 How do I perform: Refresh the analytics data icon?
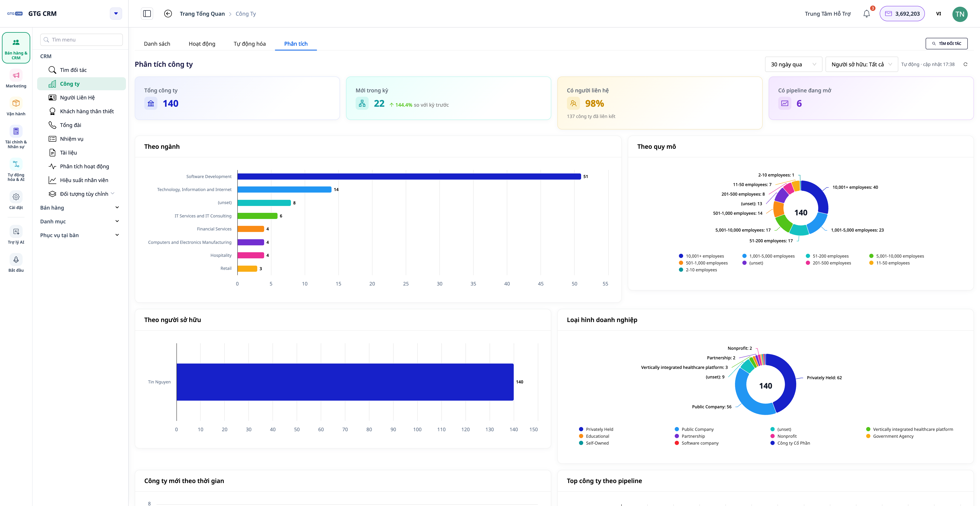(965, 64)
